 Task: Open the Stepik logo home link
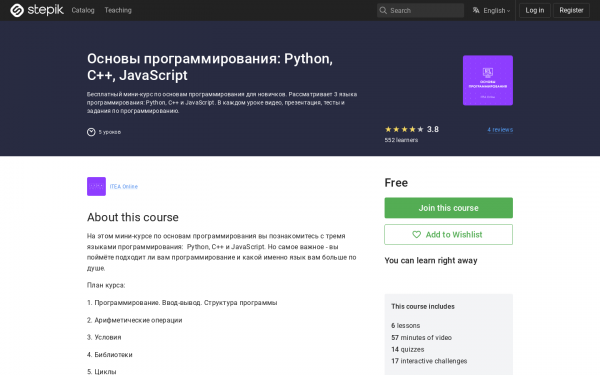pos(37,10)
